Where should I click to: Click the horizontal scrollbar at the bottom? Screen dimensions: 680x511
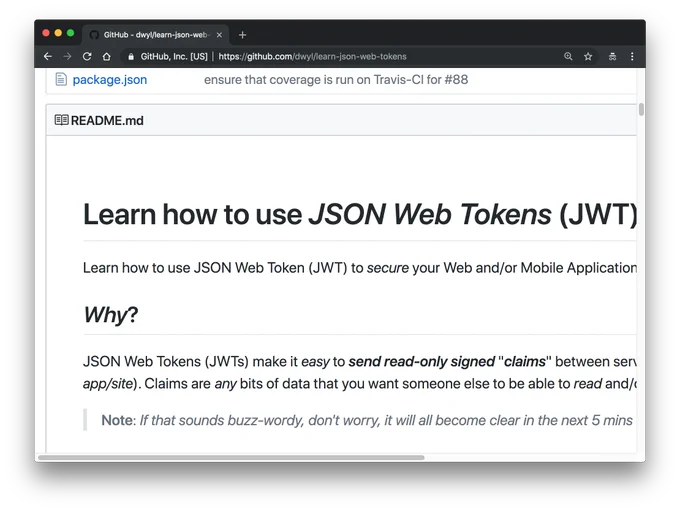tap(231, 457)
